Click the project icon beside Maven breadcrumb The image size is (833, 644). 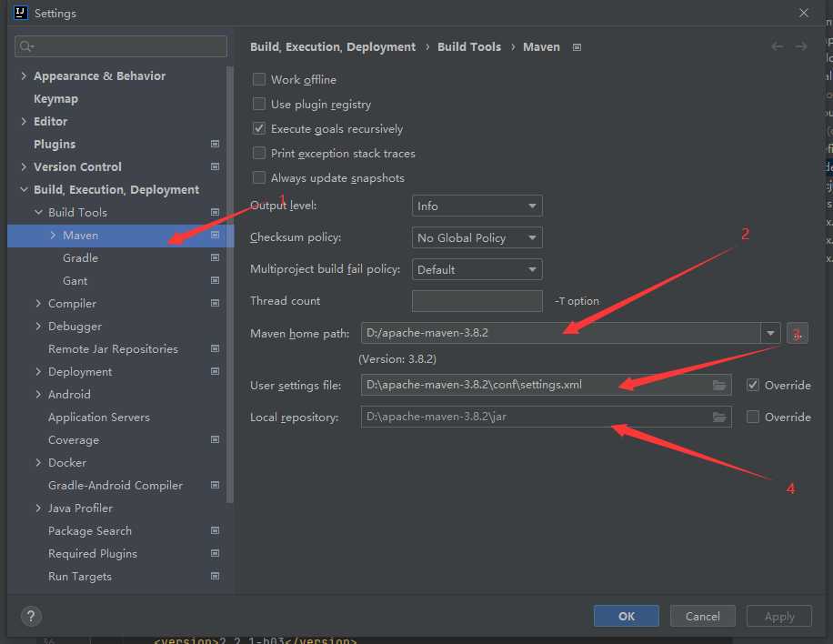point(577,47)
